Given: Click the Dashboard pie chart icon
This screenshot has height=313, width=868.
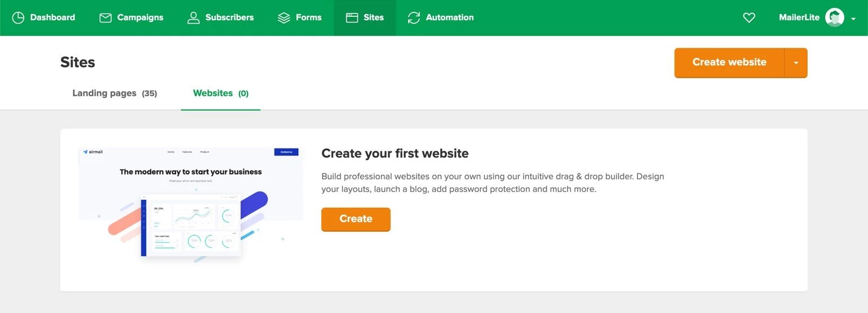Looking at the screenshot, I should pos(19,17).
